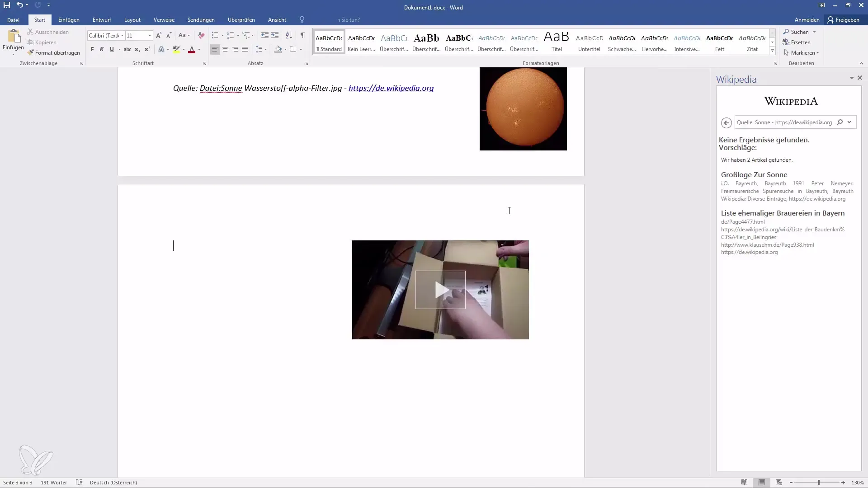Switch to the Einfügen ribbon tab
This screenshot has height=488, width=868.
pos(69,20)
